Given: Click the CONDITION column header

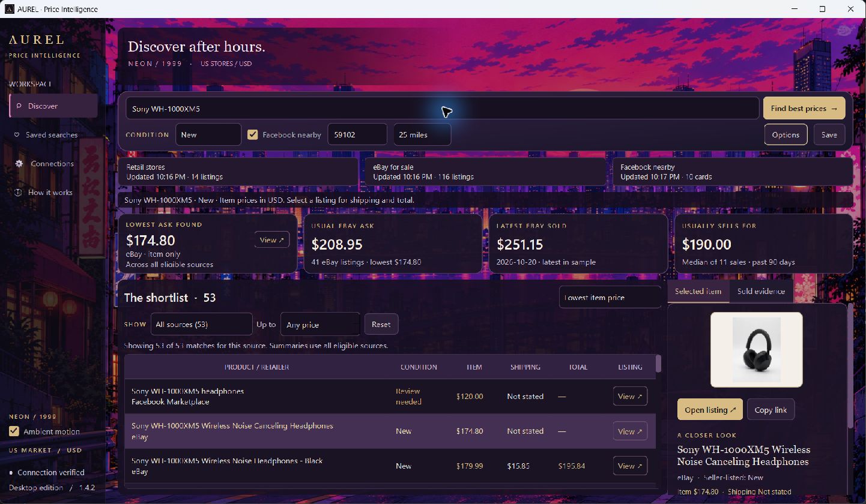Looking at the screenshot, I should (x=419, y=367).
